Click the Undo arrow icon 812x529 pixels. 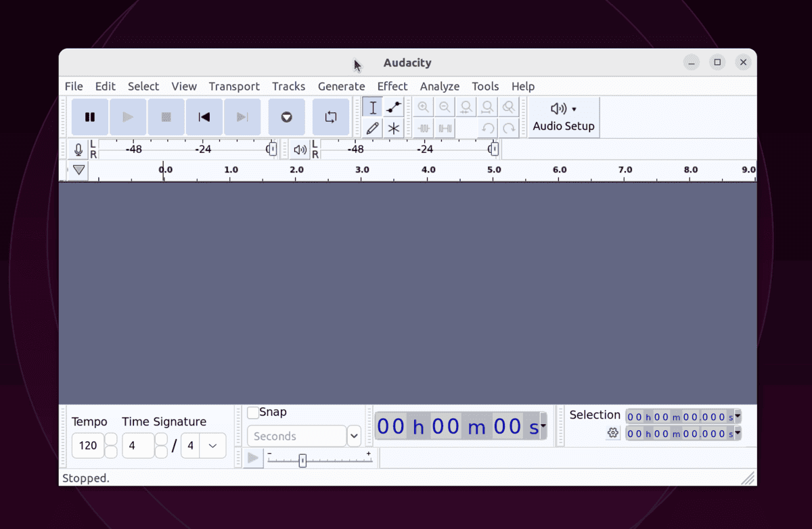(487, 128)
